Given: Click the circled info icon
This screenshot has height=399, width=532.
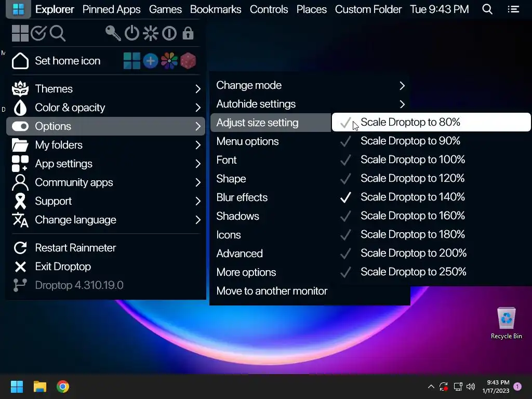Looking at the screenshot, I should coord(169,33).
